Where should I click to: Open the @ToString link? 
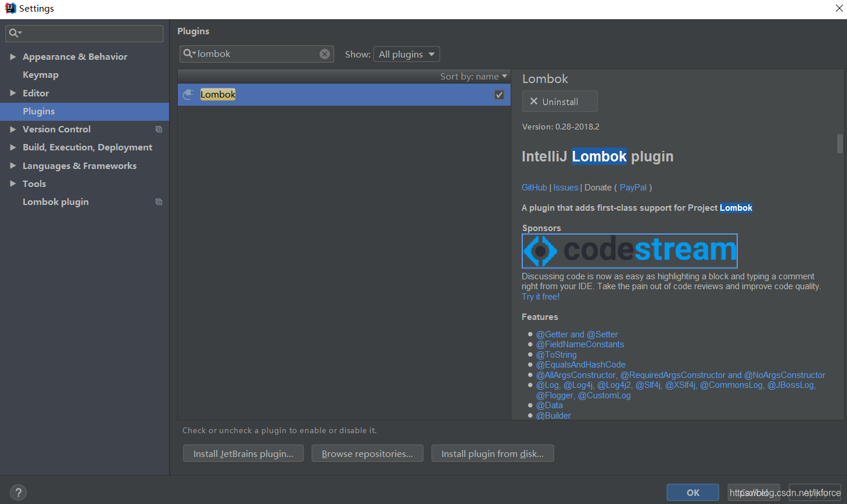point(557,355)
